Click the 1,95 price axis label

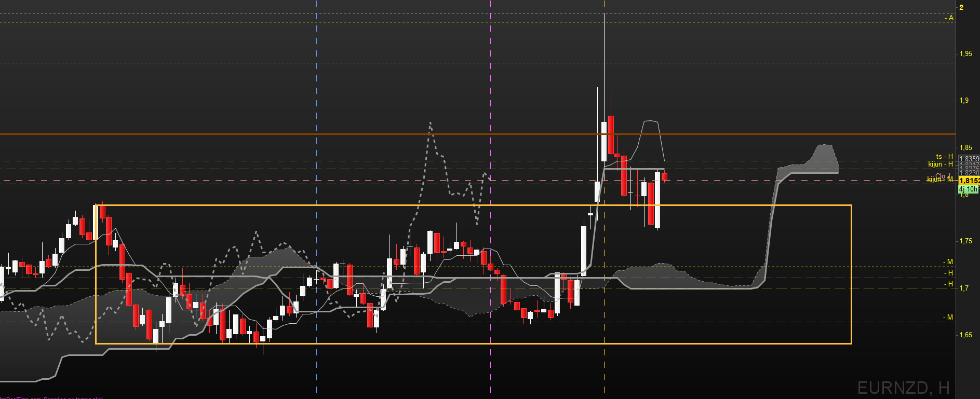[966, 54]
